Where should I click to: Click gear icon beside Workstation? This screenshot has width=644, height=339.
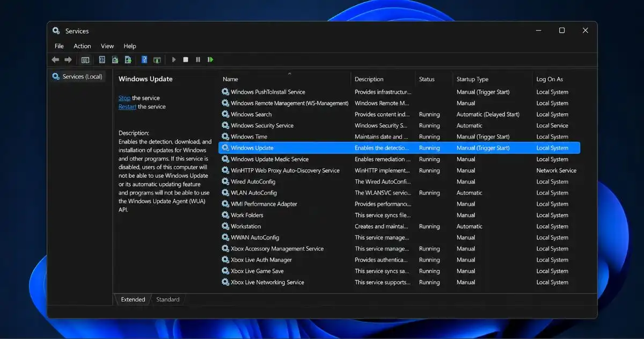coord(225,226)
